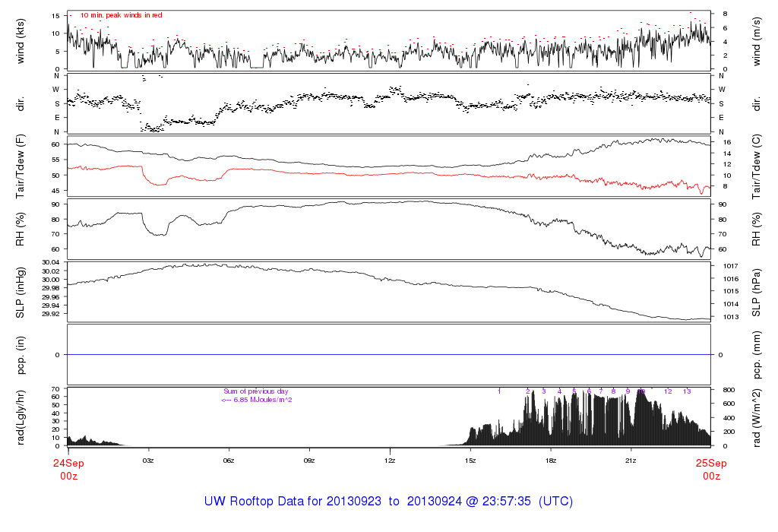Click the "SLP (inHg)" axis label
Viewport: 778px width, 532px height.
(21, 292)
